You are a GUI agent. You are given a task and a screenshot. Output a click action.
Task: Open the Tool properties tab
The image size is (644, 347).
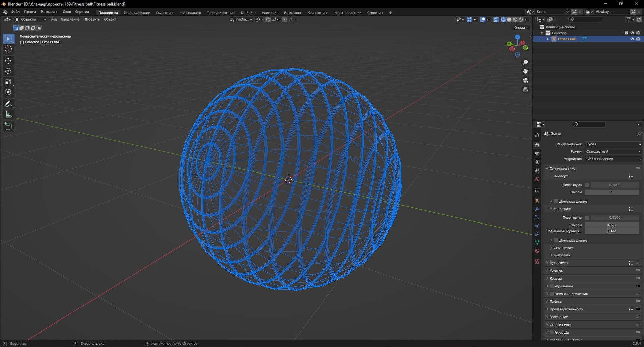pos(537,135)
